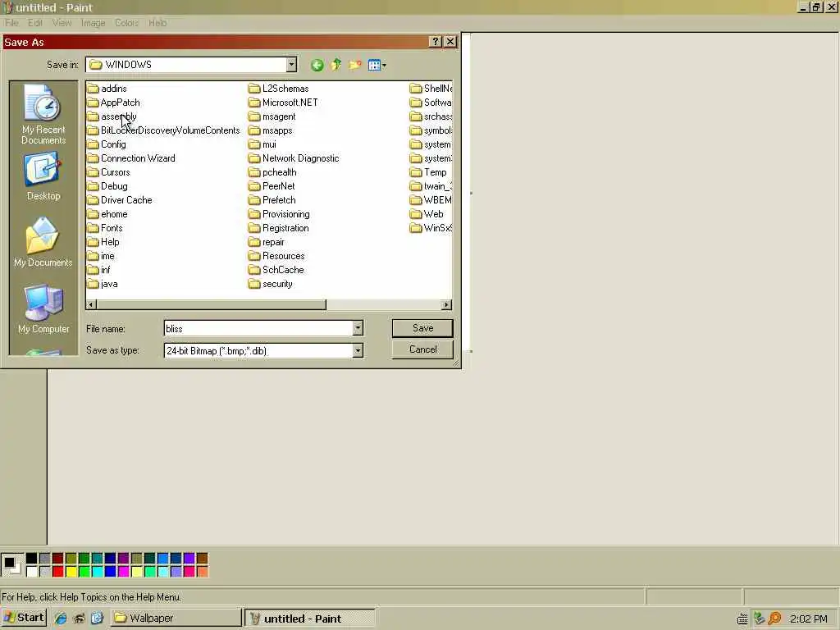
Task: Open the Colors menu in Paint
Action: point(126,23)
